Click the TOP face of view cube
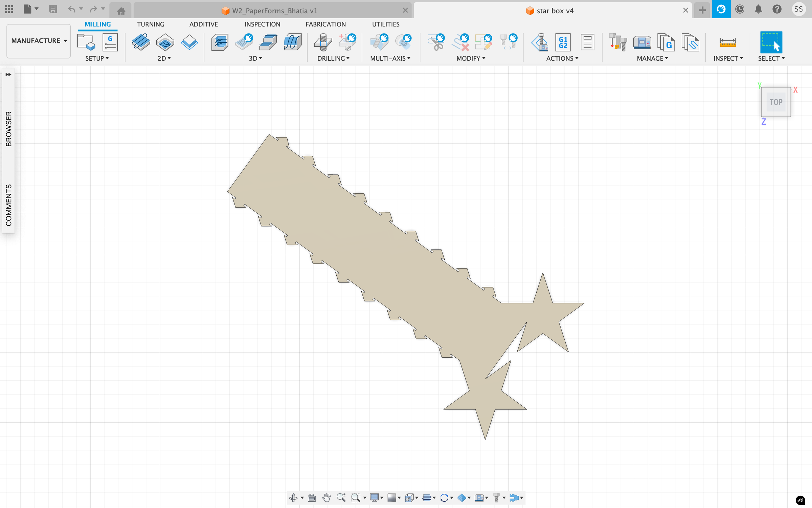This screenshot has height=508, width=812. point(776,102)
